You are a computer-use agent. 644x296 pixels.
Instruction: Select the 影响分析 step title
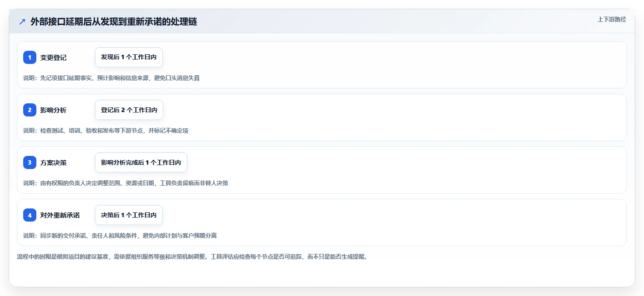(x=53, y=110)
